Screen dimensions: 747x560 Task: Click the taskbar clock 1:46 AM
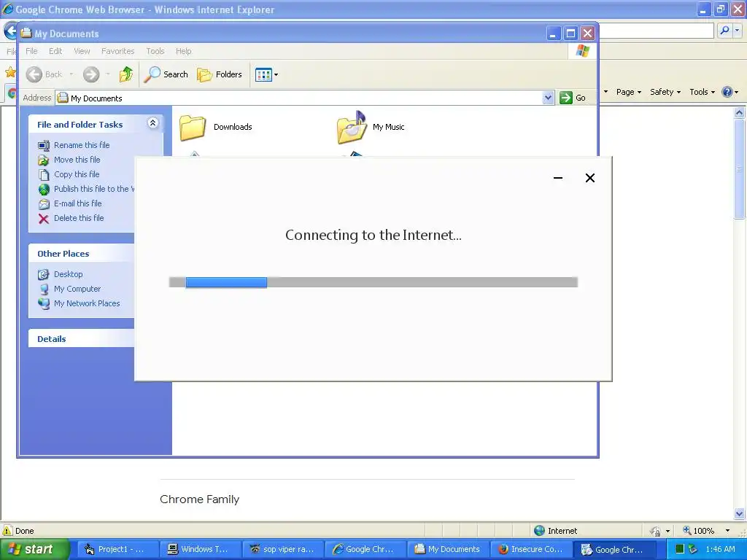pyautogui.click(x=720, y=550)
